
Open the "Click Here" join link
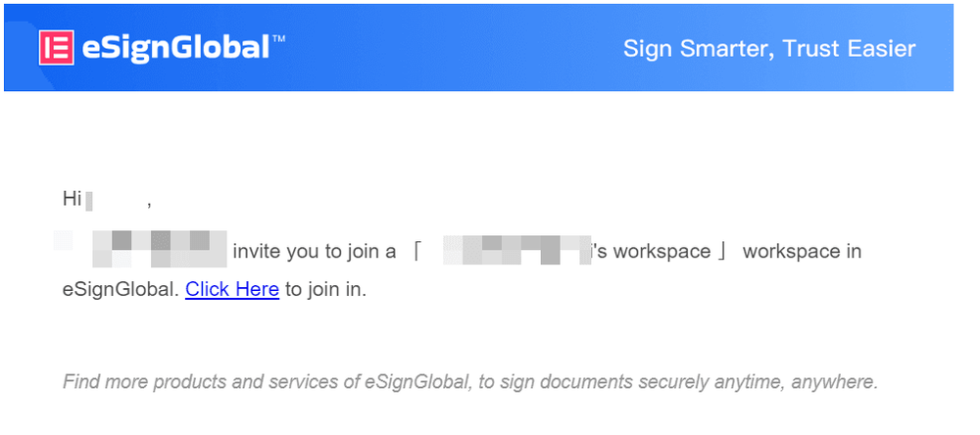(232, 289)
